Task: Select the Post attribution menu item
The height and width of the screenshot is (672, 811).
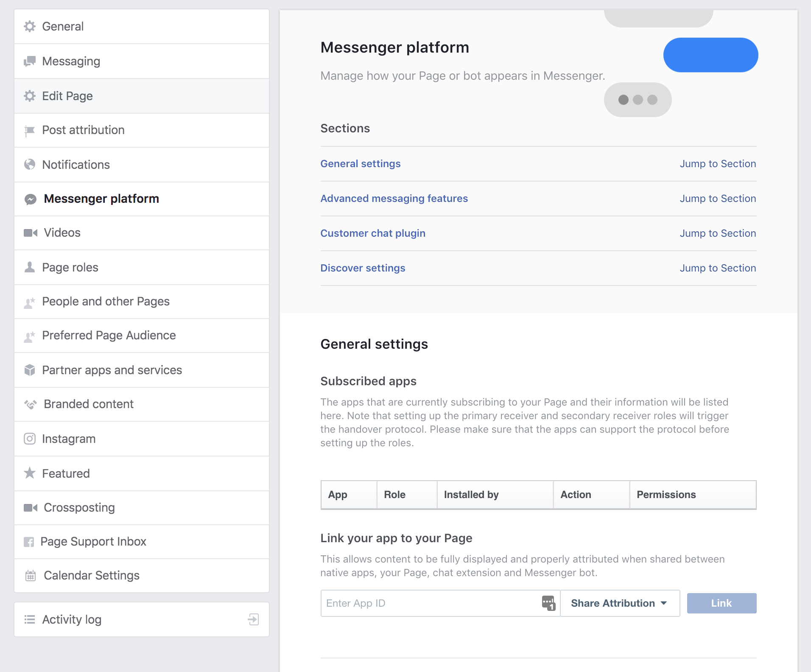Action: click(142, 130)
